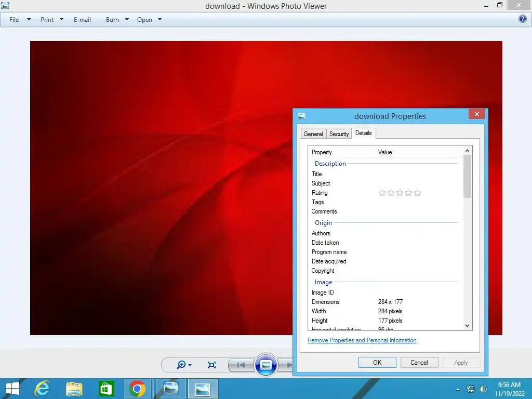Open the Print menu
The image size is (532, 399).
click(x=47, y=20)
